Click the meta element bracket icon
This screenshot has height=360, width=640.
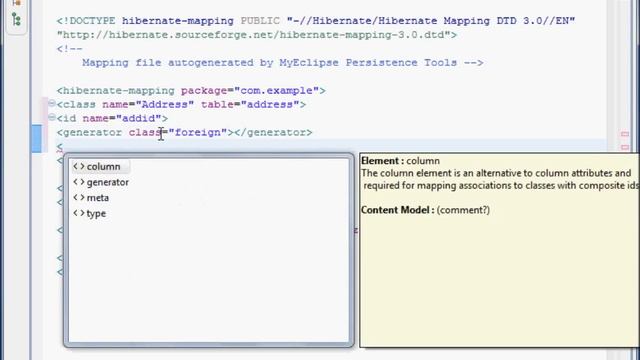(79, 198)
